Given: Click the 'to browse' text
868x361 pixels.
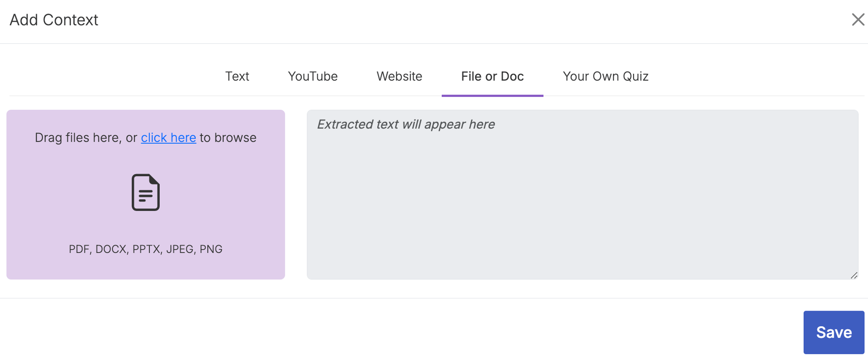Looking at the screenshot, I should click(x=228, y=138).
